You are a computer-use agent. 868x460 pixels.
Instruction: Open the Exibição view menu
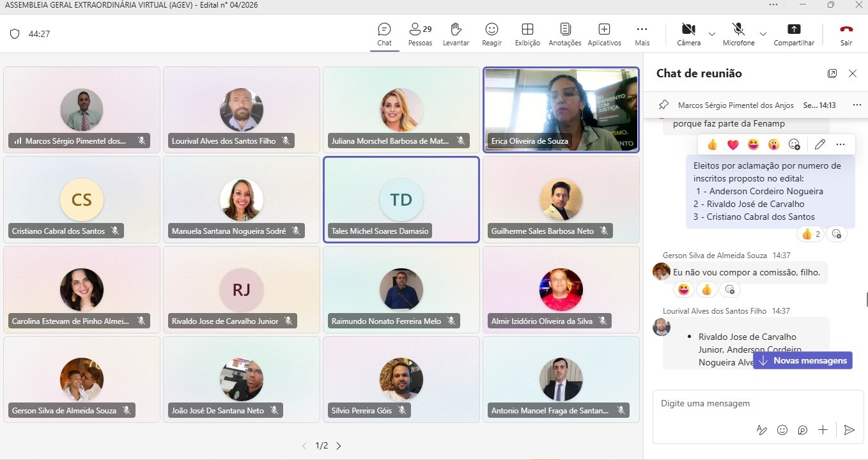click(x=527, y=34)
